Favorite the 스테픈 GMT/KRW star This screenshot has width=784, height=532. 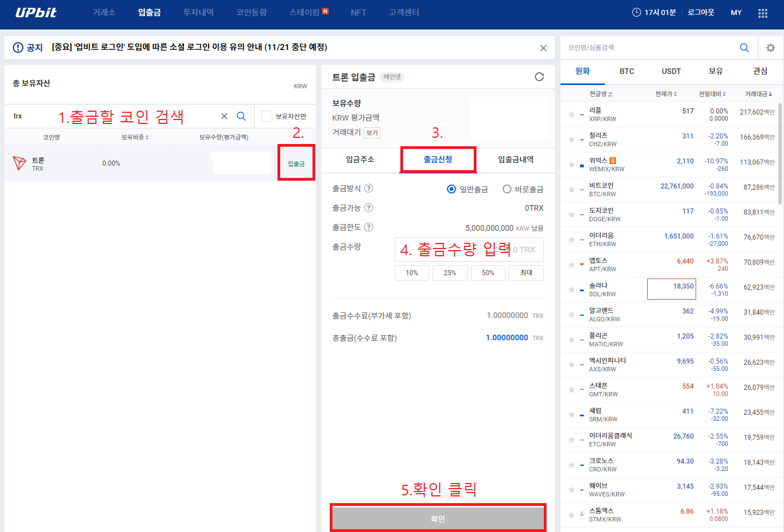572,390
